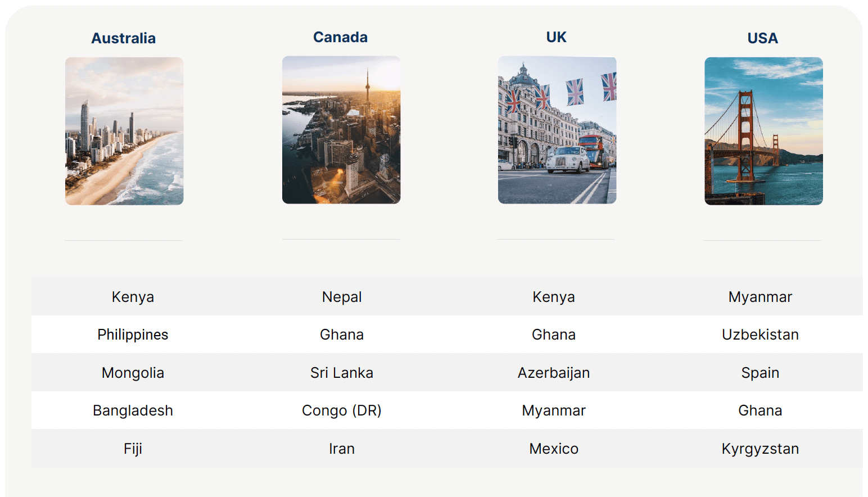The height and width of the screenshot is (497, 868).
Task: Click the Canada column heading
Action: coord(341,37)
